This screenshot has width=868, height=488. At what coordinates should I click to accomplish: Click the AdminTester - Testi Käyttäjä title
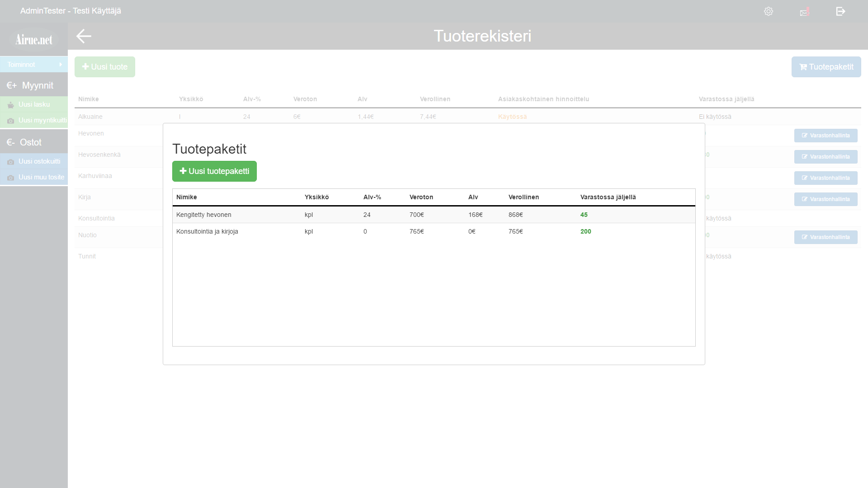[x=71, y=11]
